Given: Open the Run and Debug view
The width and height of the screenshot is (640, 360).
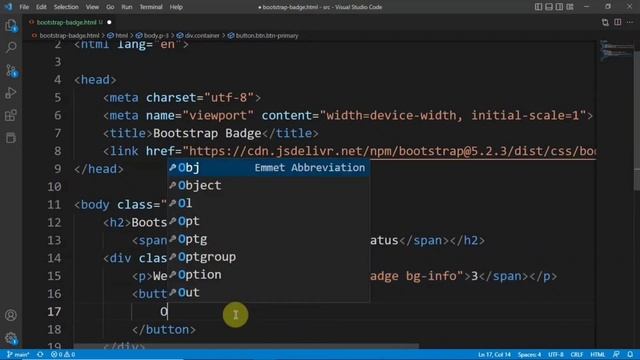Looking at the screenshot, I should (x=11, y=93).
